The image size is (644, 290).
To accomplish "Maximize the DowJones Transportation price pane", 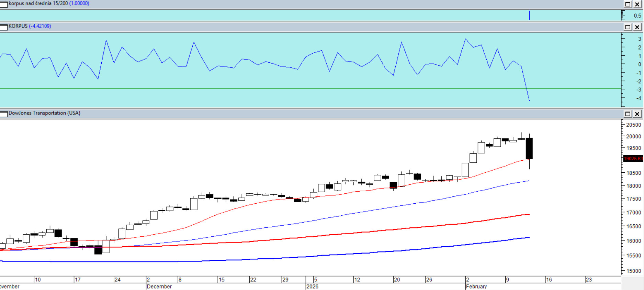I will (628, 114).
